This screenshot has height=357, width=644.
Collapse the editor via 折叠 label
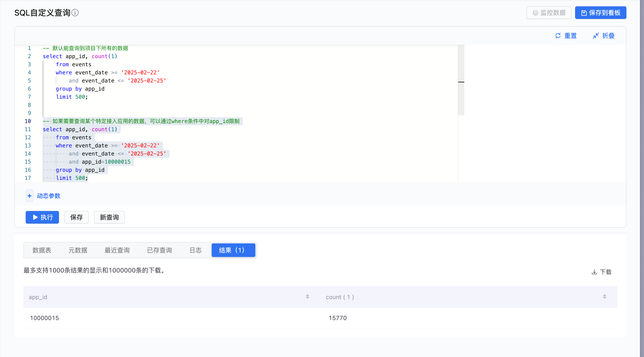point(608,36)
